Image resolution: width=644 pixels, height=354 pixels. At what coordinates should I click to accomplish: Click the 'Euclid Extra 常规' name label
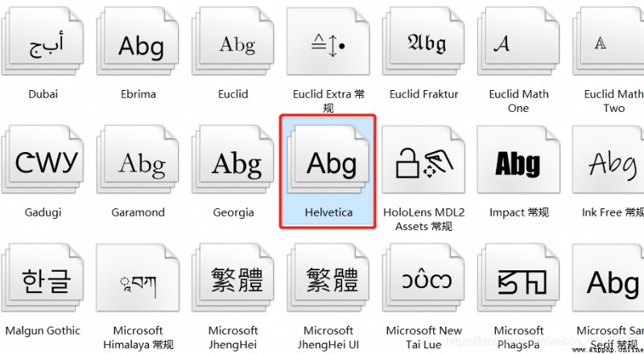[328, 101]
